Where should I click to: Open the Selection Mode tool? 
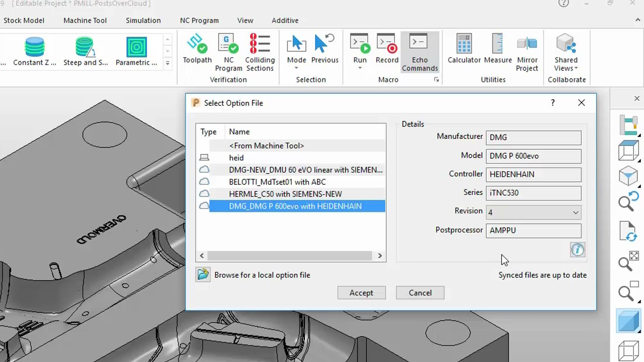[x=297, y=49]
